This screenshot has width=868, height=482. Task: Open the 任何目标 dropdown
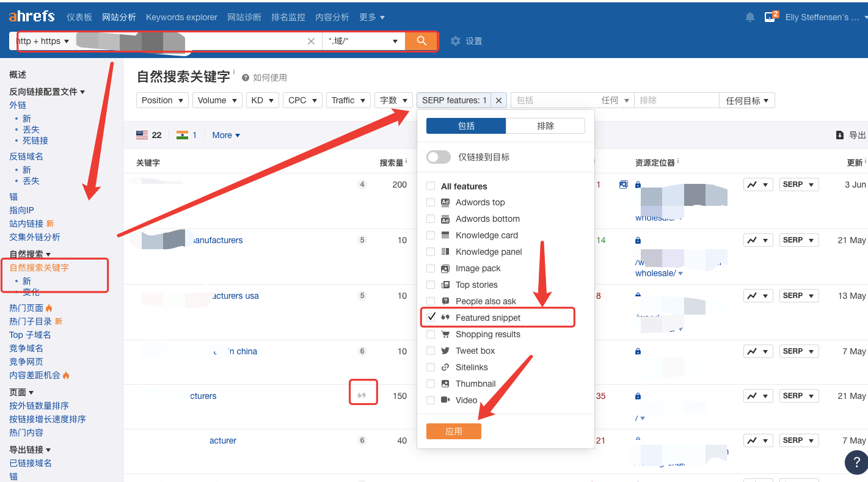[748, 100]
